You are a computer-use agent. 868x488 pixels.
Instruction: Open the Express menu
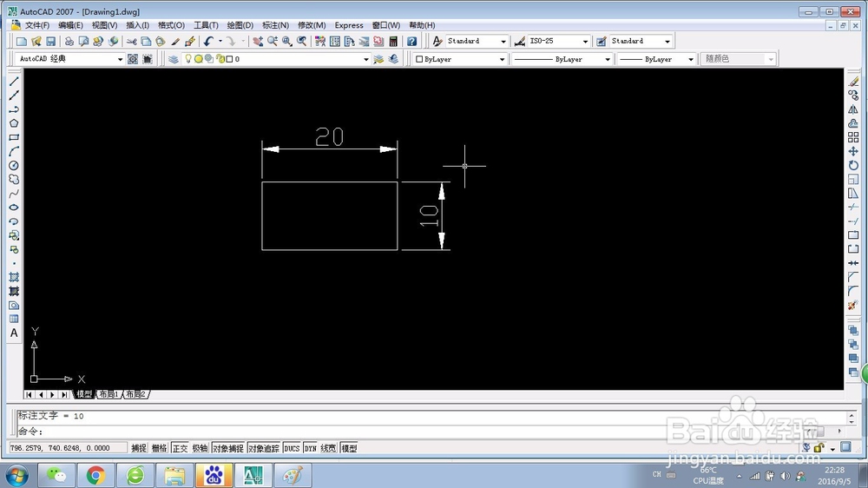click(x=349, y=25)
